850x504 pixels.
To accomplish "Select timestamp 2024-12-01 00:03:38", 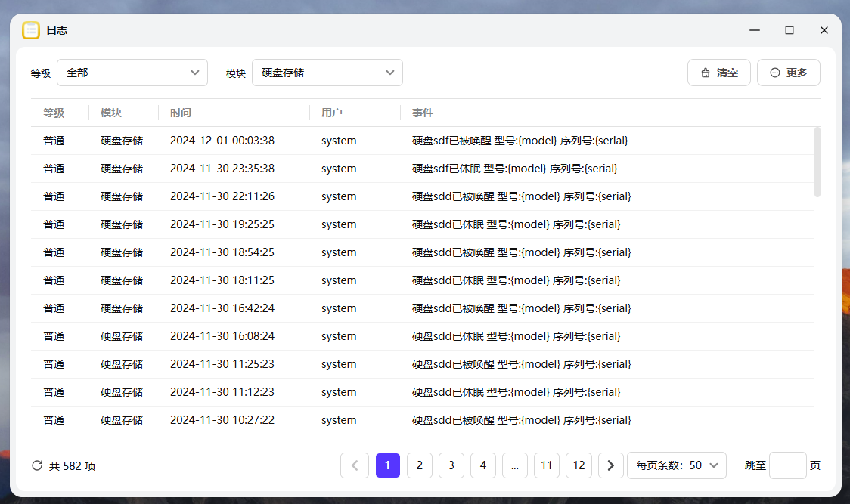I will [222, 141].
